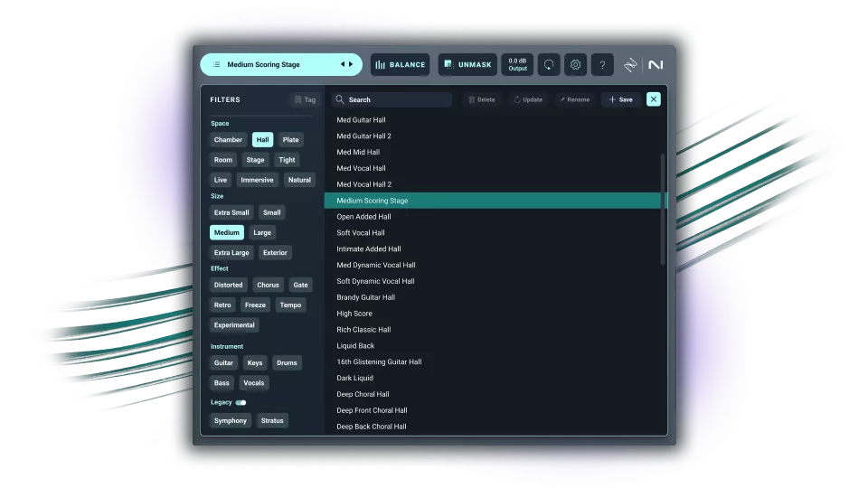The height and width of the screenshot is (488, 868).
Task: Toggle the Extra Small size filter
Action: tap(231, 212)
